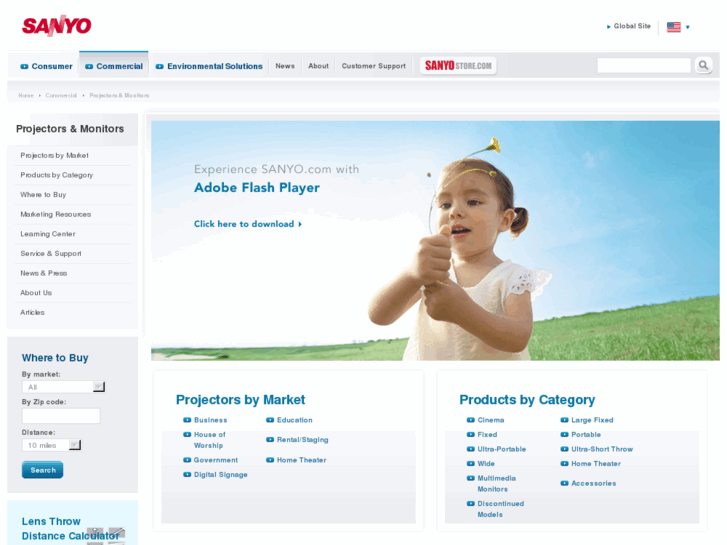Click the Products by Category heading
Viewport: 727px width, 545px height.
pos(527,399)
